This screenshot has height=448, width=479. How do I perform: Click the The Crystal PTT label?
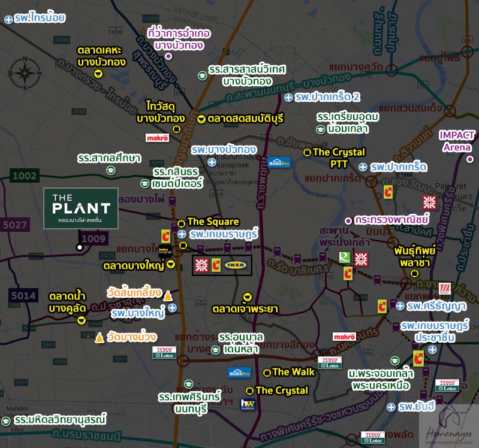(x=339, y=158)
